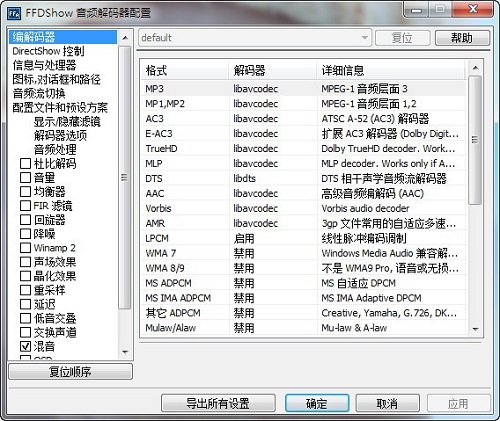Enable the 杜比解码 checkbox
500x421 pixels.
click(25, 164)
